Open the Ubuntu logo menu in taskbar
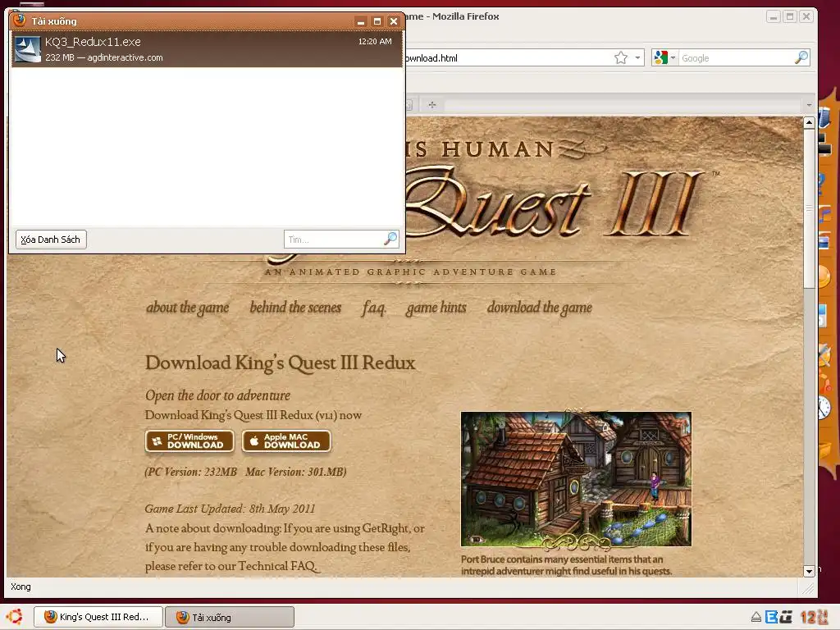This screenshot has height=630, width=840. click(15, 617)
